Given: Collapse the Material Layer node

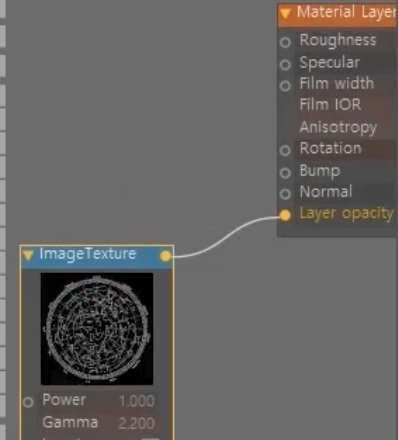Looking at the screenshot, I should pyautogui.click(x=286, y=13).
